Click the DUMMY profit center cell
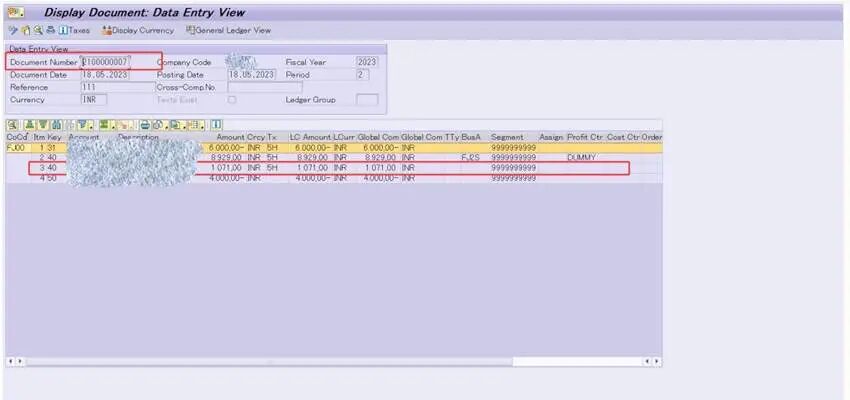 pos(582,157)
